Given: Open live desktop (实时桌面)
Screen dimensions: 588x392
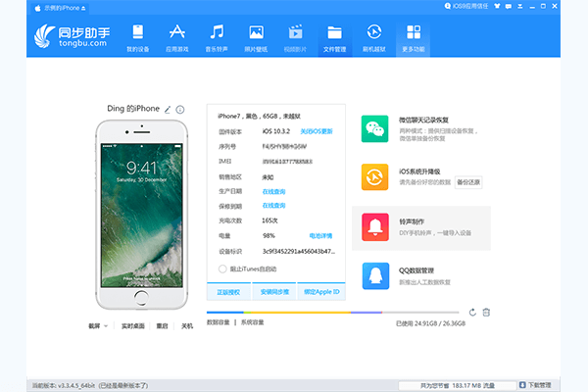Looking at the screenshot, I should [132, 326].
